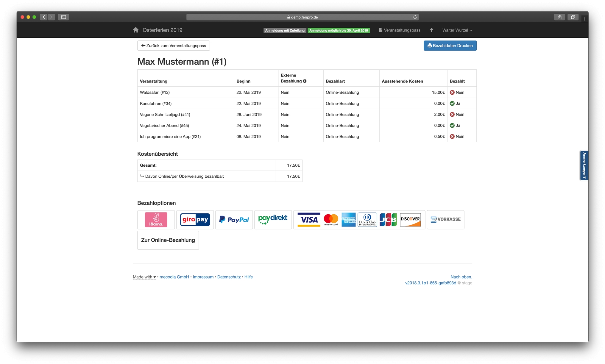Select the Vorkasse payment option

[445, 220]
